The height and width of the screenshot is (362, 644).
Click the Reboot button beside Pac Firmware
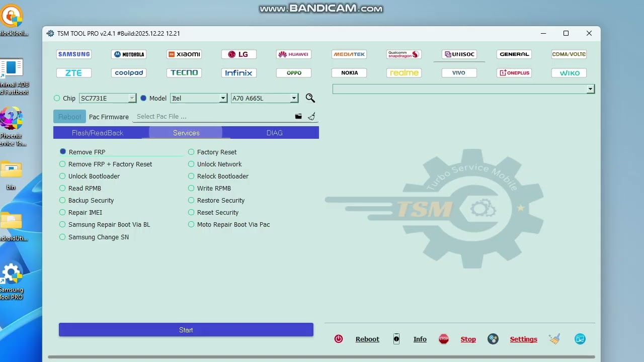(x=69, y=117)
